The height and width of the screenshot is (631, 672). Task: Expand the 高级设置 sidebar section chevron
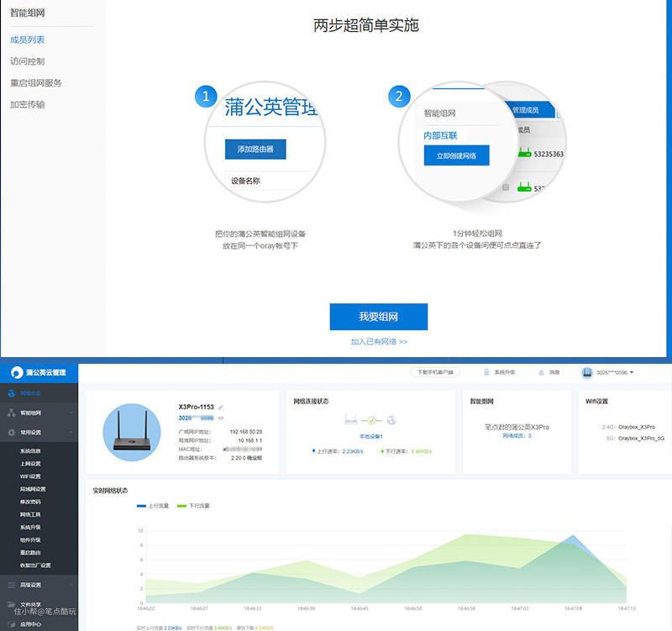click(x=71, y=585)
